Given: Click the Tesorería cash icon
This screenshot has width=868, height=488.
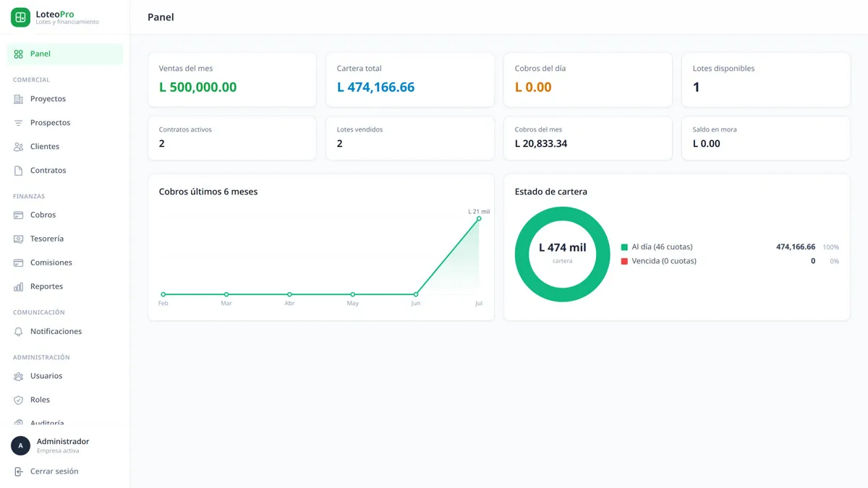Looking at the screenshot, I should coord(19,239).
